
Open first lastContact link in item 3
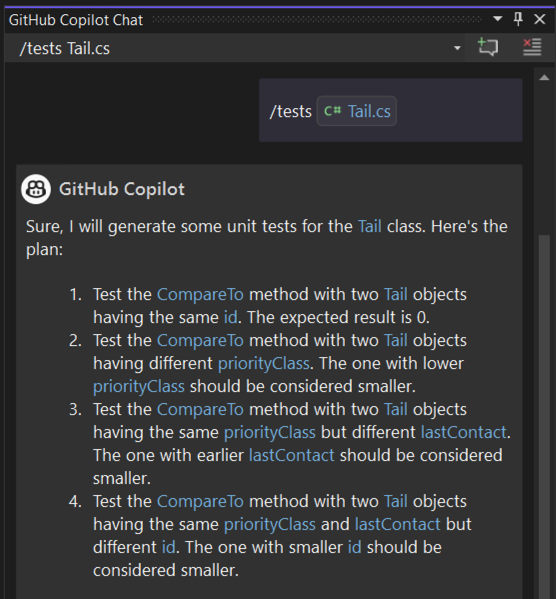(464, 432)
